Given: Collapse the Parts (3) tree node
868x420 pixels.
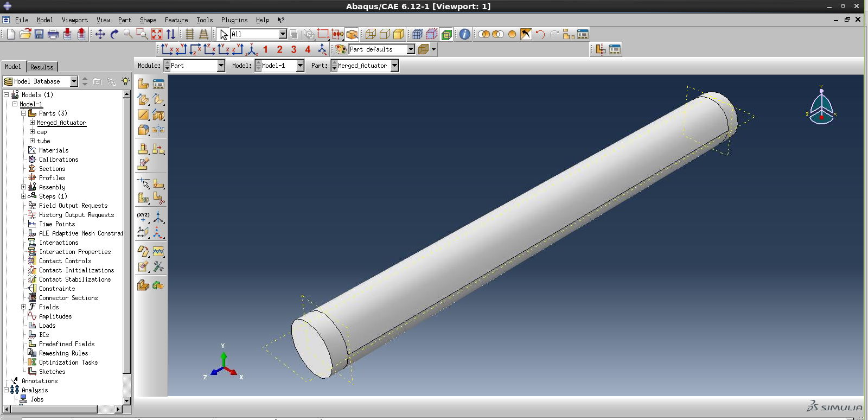Looking at the screenshot, I should point(23,113).
